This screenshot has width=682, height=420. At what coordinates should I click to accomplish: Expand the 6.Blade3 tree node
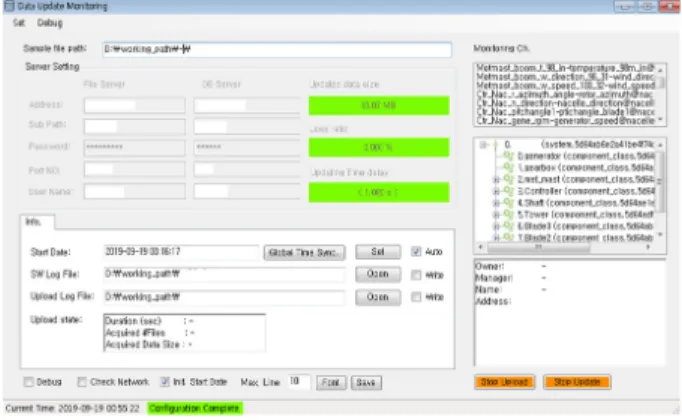(x=496, y=226)
